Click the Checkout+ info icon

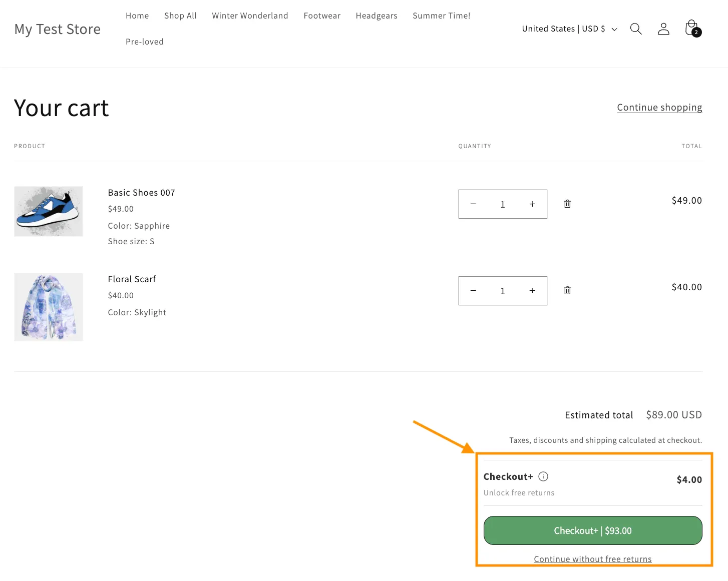click(x=543, y=476)
